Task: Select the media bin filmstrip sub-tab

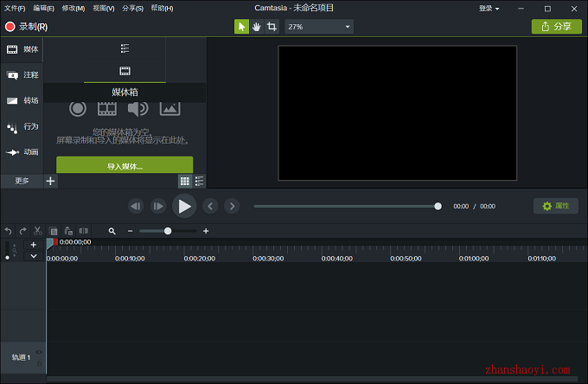Action: point(125,71)
